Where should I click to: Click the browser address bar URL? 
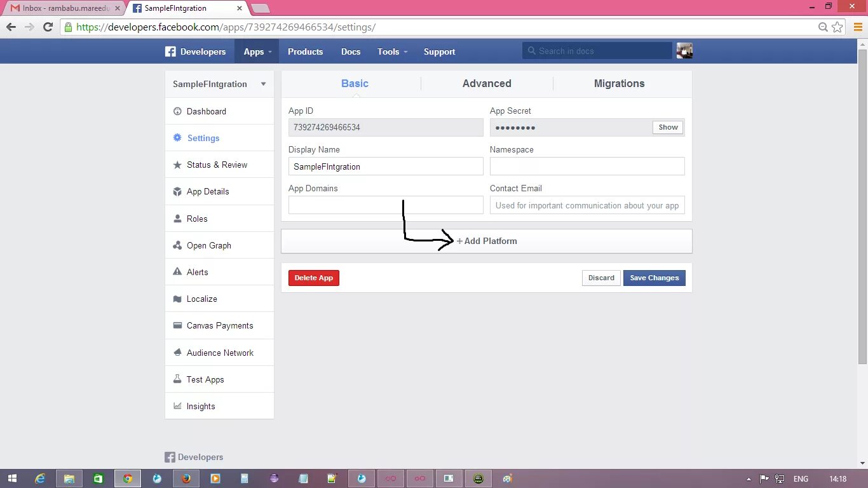[226, 27]
